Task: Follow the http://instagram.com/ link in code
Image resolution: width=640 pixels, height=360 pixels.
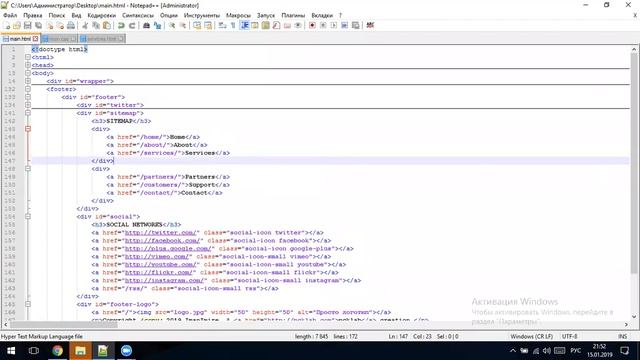Action: 164,280
